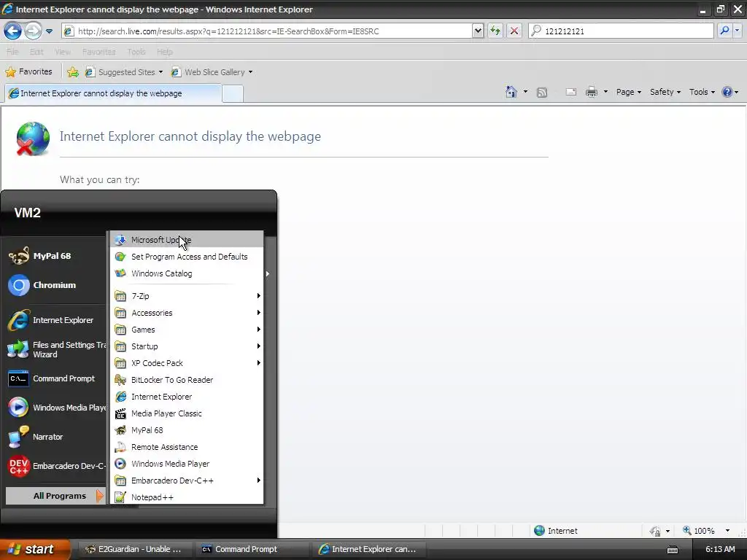Screen dimensions: 747x560
Task: Expand the Startup program folder
Action: (x=187, y=346)
